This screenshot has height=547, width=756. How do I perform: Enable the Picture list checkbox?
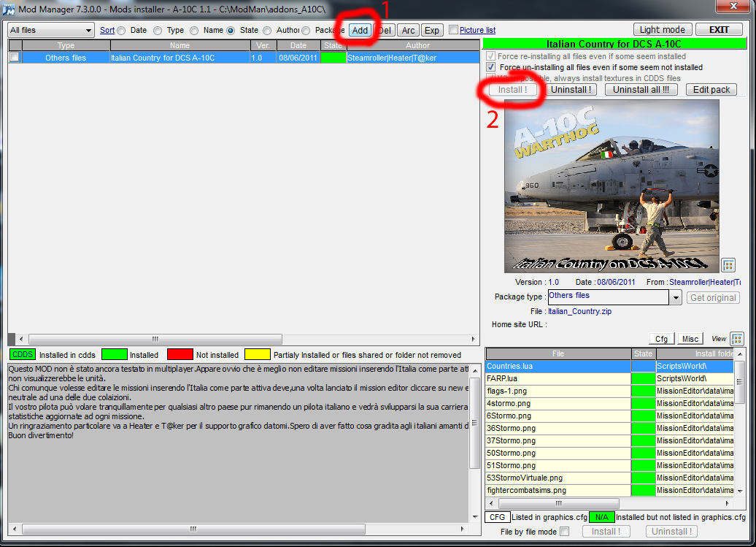453,30
